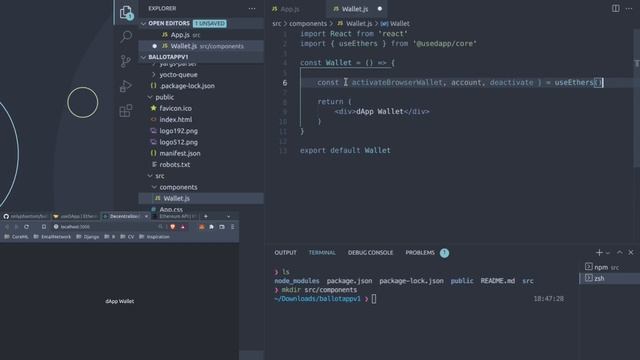Click the editor vertical scrollbar
640x360 pixels.
[637, 98]
